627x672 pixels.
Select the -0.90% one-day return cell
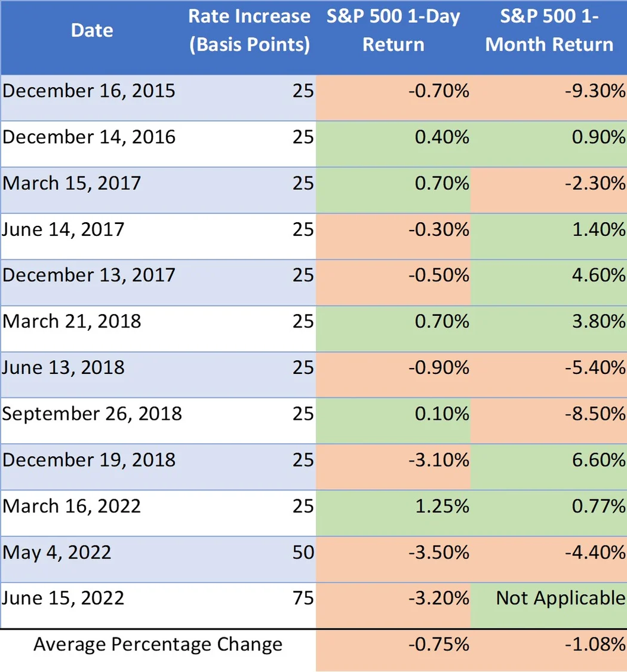(x=439, y=367)
